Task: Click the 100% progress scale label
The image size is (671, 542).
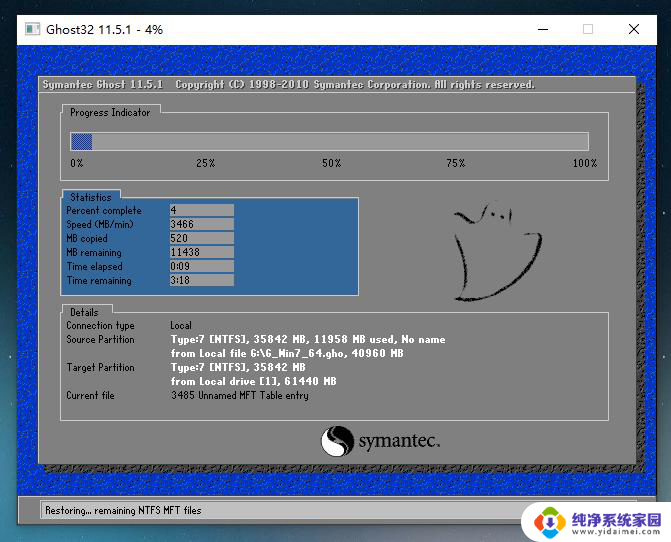Action: pos(585,163)
